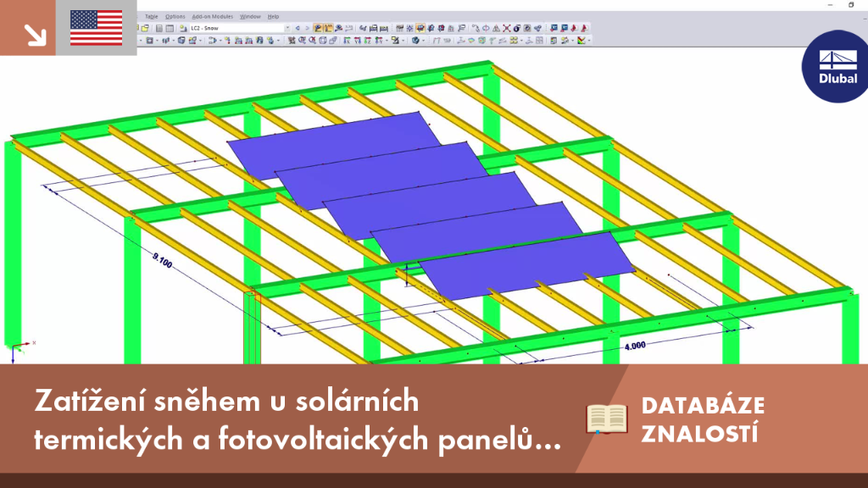The height and width of the screenshot is (488, 868).
Task: Minimize the RFEM application window
Action: click(x=830, y=5)
